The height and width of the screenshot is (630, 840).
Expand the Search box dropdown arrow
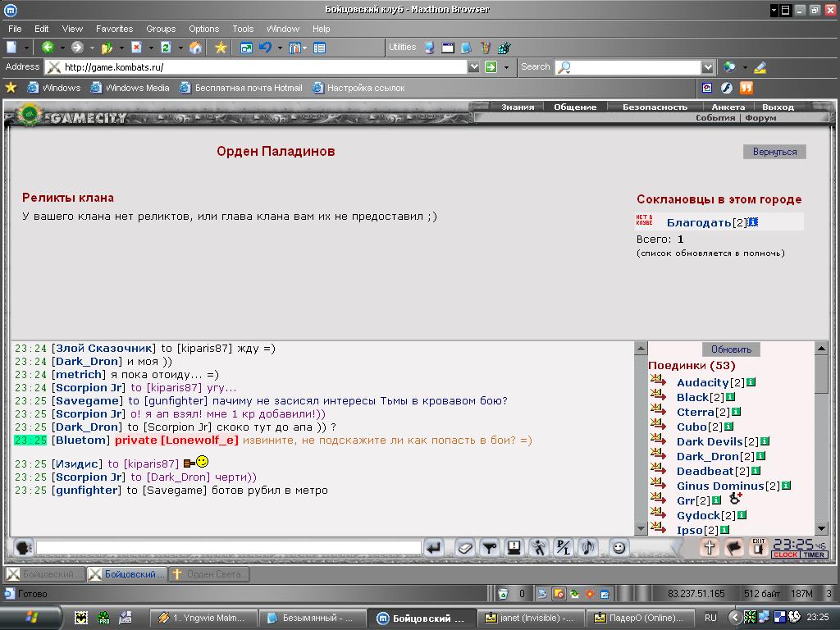[708, 67]
